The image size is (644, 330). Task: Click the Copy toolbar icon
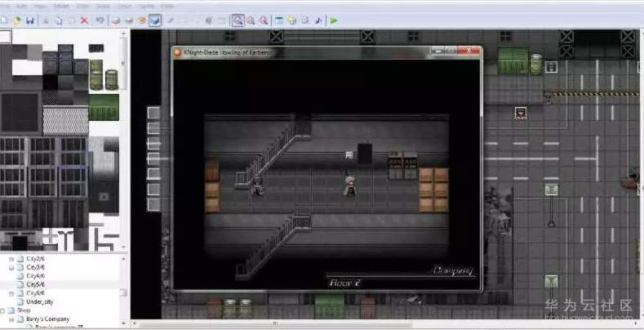(x=59, y=20)
